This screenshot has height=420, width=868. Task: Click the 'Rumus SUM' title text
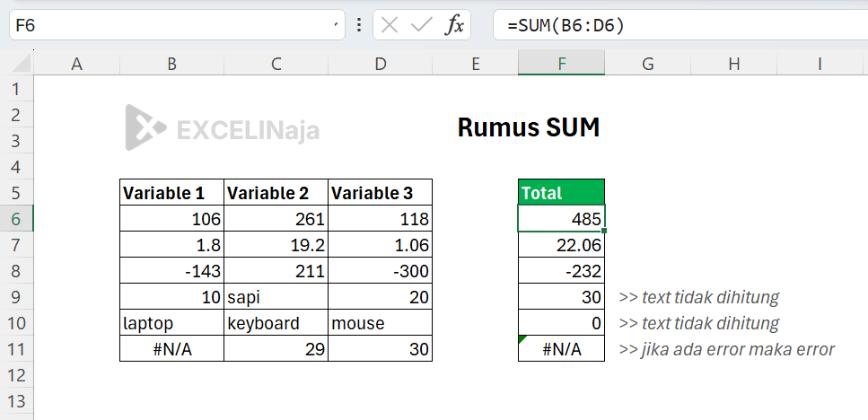tap(529, 127)
